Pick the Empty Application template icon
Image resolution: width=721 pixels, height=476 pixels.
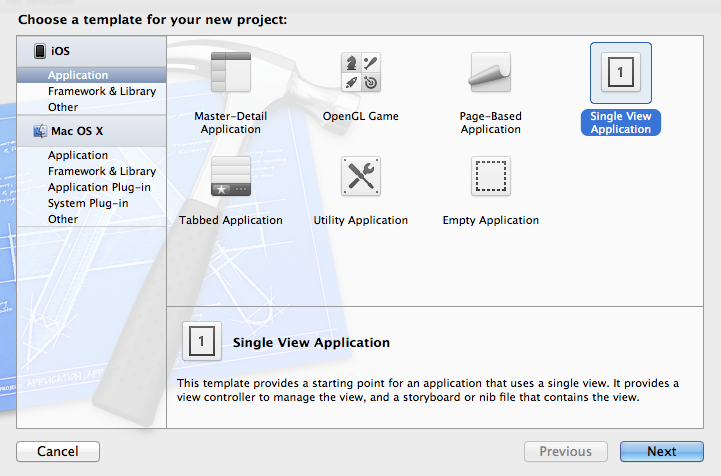[490, 176]
